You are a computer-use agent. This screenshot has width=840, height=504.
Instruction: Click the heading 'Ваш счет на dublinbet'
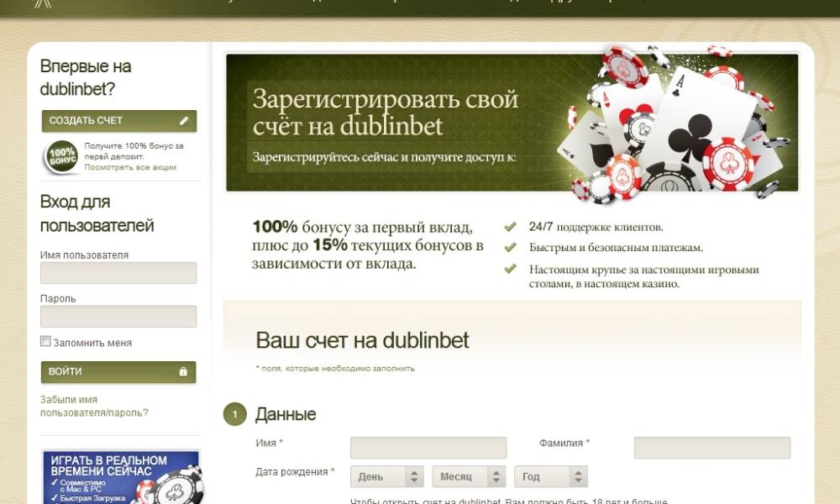point(362,340)
